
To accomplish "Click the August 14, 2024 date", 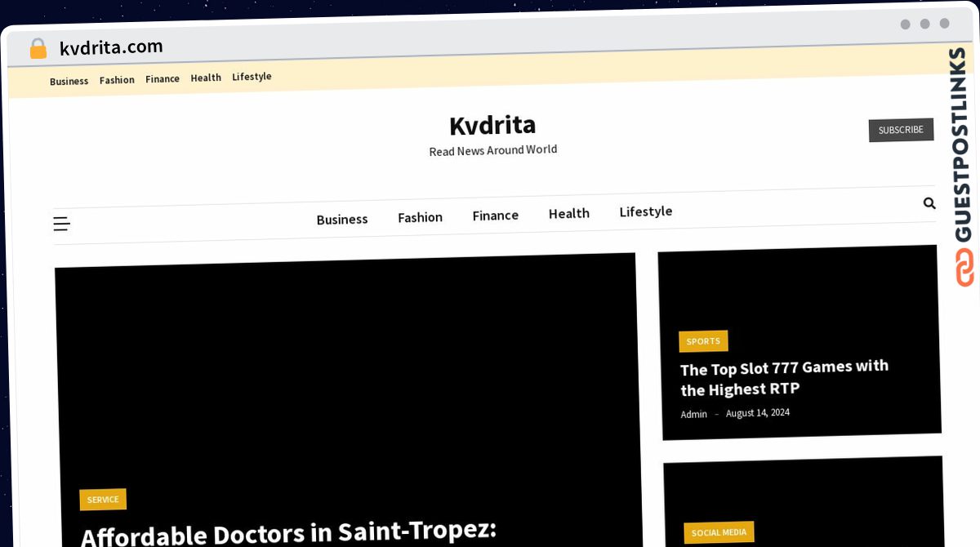I will coord(758,413).
